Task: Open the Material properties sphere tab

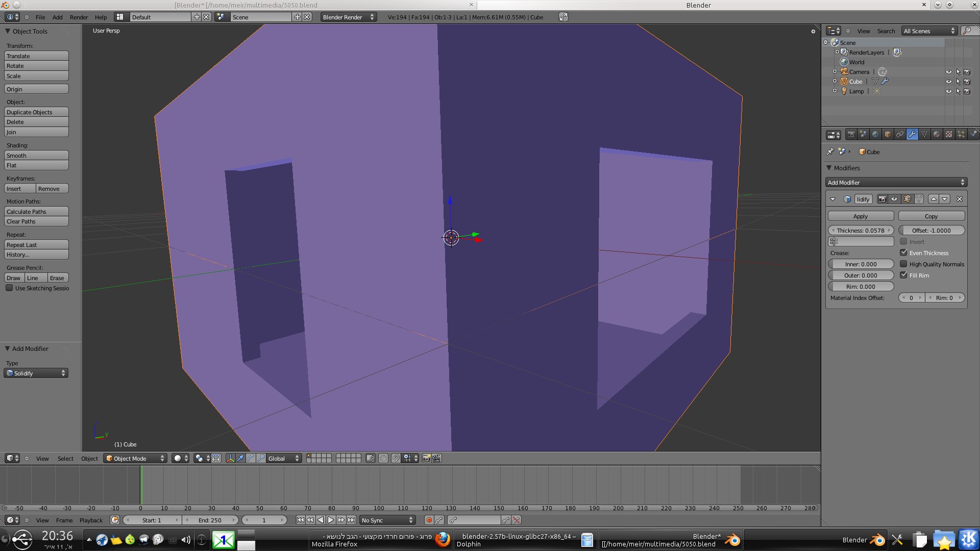Action: pyautogui.click(x=937, y=135)
